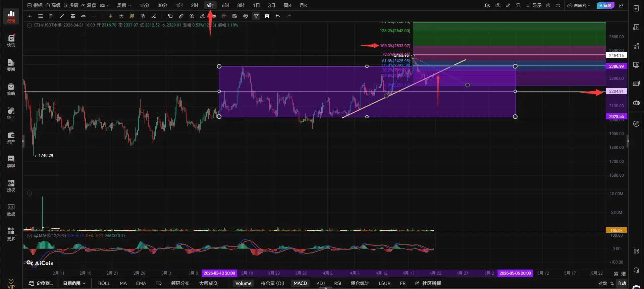Toggle the 持仓量 (OI) indicator
Viewport: 644px width, 289px height.
pyautogui.click(x=272, y=283)
